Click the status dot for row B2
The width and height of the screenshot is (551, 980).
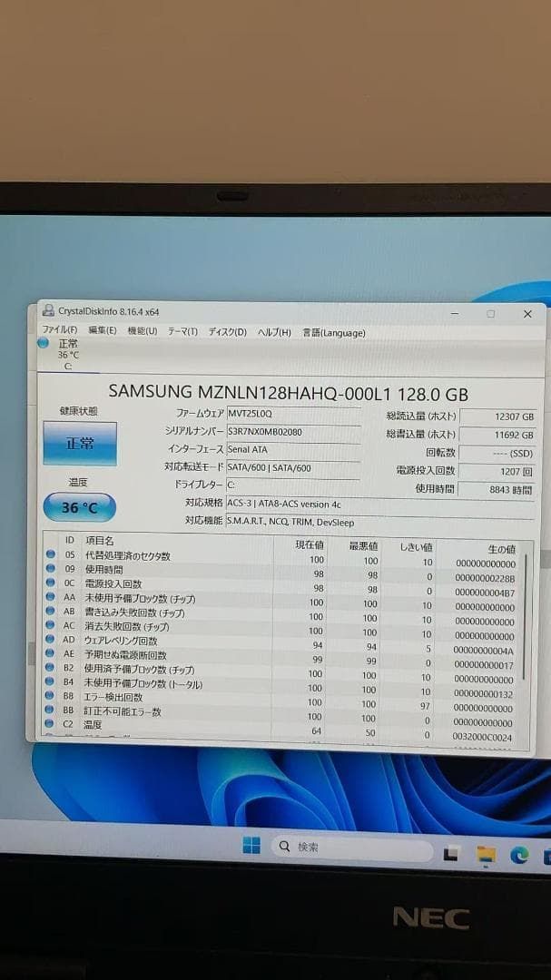51,668
